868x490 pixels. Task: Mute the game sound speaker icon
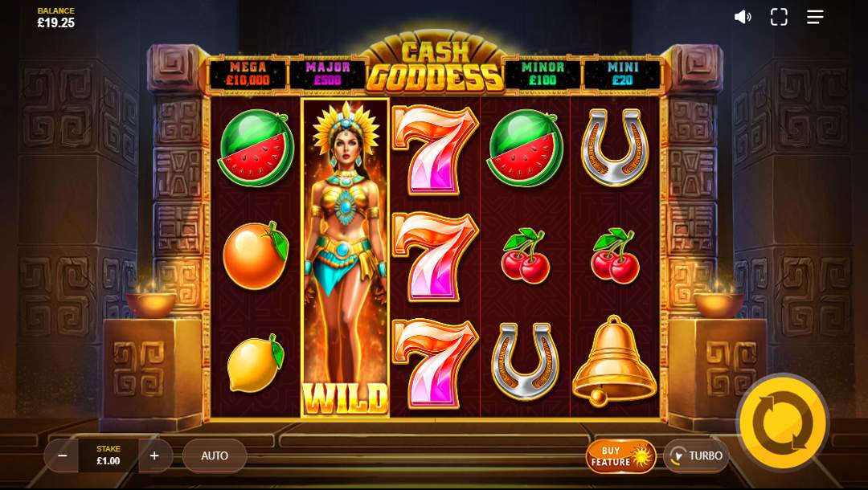743,17
